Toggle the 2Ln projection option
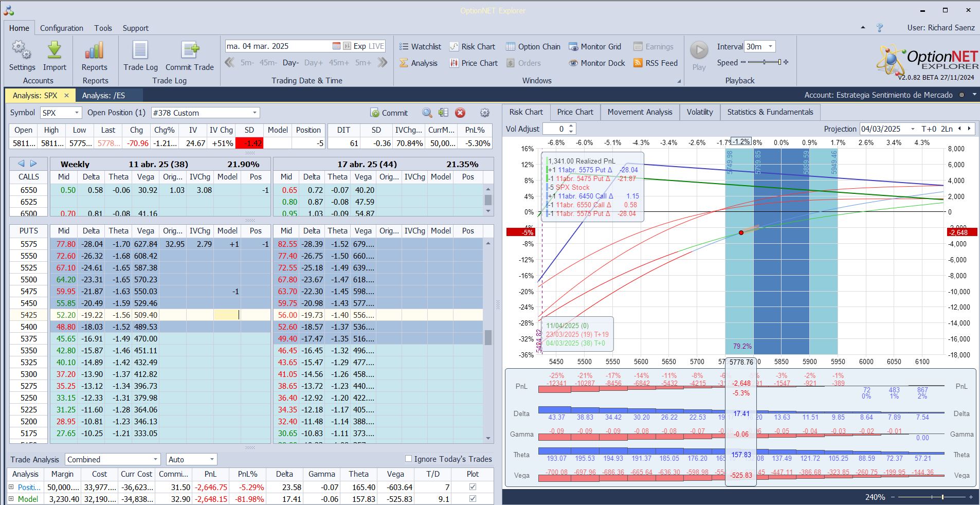This screenshot has height=505, width=980. (x=947, y=129)
